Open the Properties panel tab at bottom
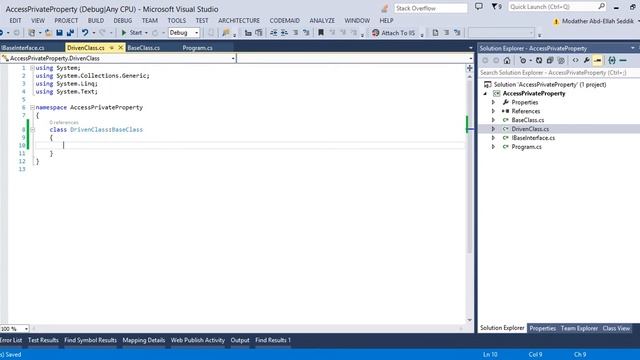 pos(542,328)
